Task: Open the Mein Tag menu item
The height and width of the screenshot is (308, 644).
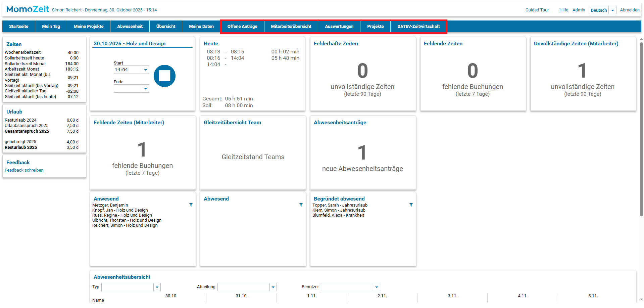Action: click(51, 27)
